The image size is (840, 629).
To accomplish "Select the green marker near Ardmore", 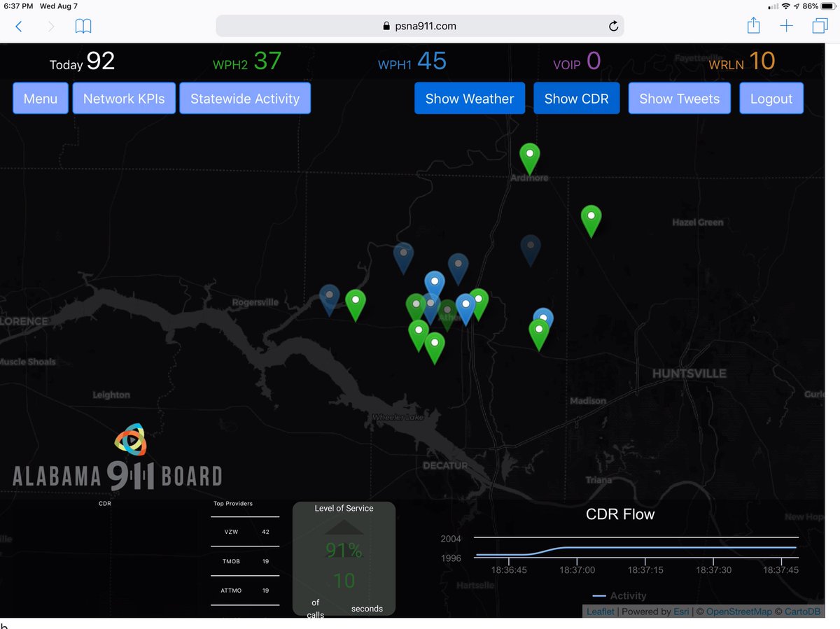I will (530, 158).
